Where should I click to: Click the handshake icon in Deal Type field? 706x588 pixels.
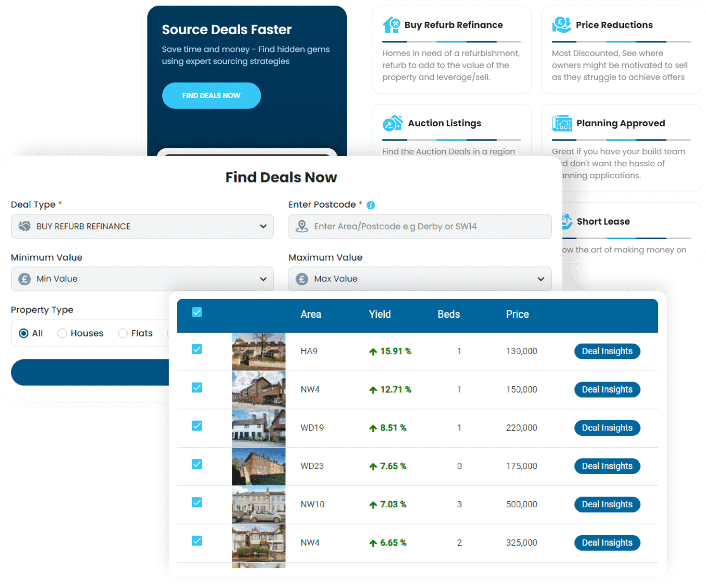coord(24,226)
